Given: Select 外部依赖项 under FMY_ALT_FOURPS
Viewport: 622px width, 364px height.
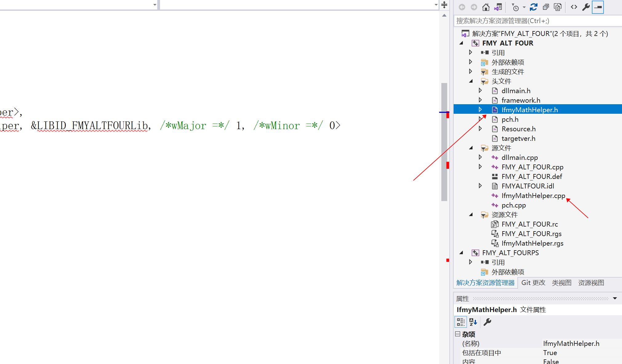Looking at the screenshot, I should coord(508,272).
